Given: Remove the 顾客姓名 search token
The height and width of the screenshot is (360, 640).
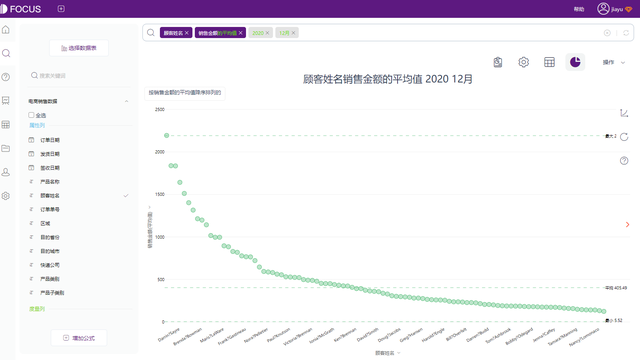Looking at the screenshot, I should [187, 33].
